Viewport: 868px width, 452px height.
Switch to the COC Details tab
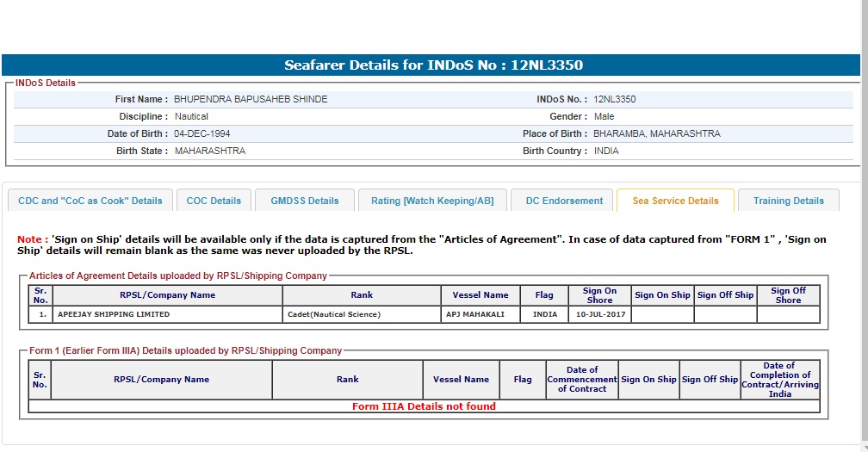214,201
